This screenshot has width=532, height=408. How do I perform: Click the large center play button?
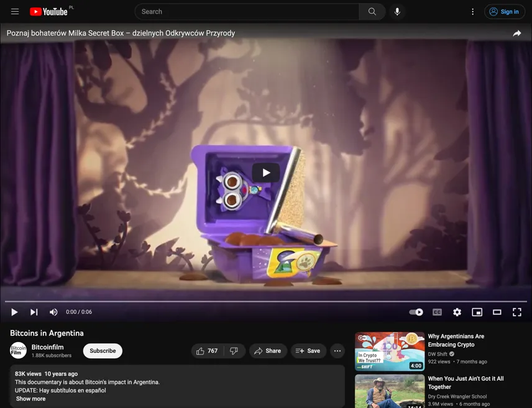pyautogui.click(x=266, y=173)
